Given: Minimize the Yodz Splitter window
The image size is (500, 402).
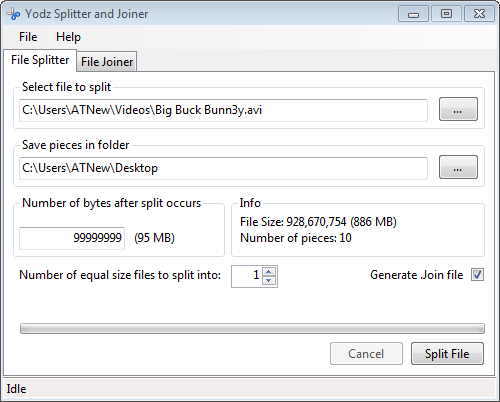Looking at the screenshot, I should pyautogui.click(x=413, y=14).
